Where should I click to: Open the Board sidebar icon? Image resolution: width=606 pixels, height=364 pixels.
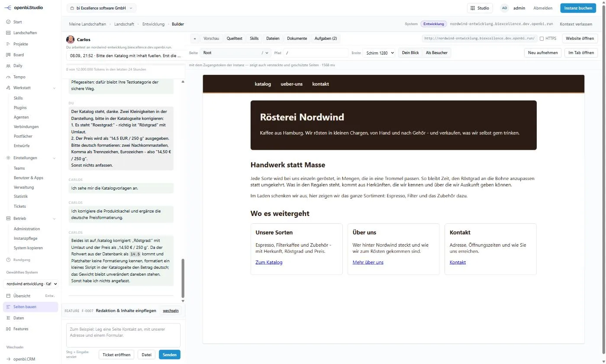(8, 55)
